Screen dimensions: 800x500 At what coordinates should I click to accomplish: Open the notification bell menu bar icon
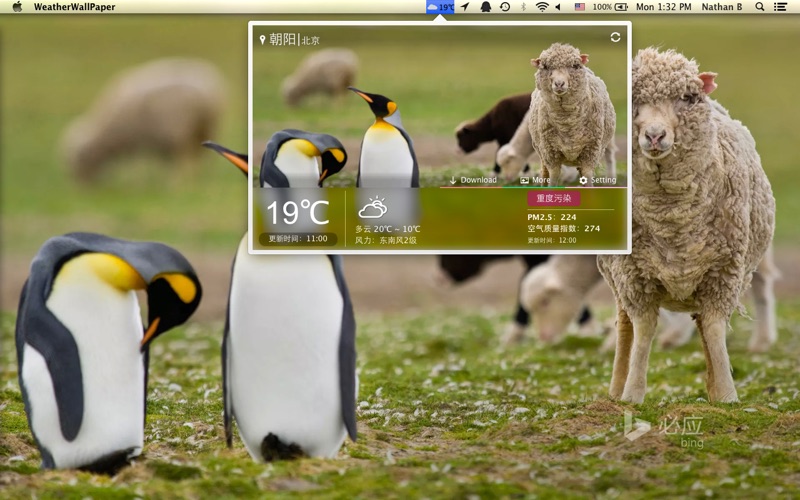coord(485,7)
